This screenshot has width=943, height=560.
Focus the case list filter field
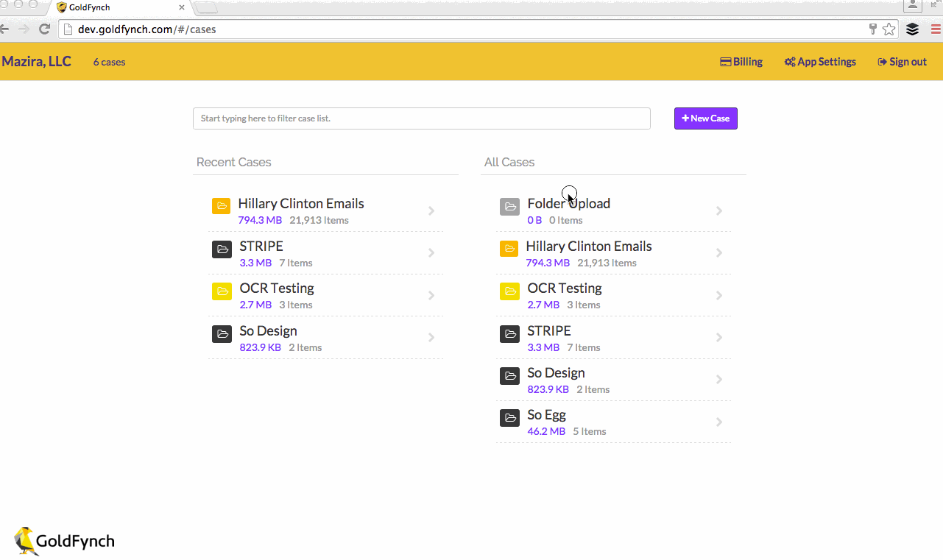tap(421, 118)
